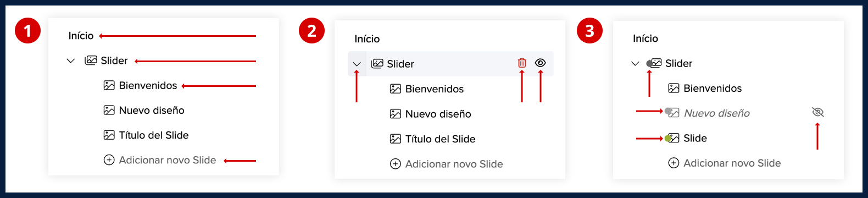
Task: Click the grayed icon beside italic Nuevo diseño
Action: click(x=672, y=113)
